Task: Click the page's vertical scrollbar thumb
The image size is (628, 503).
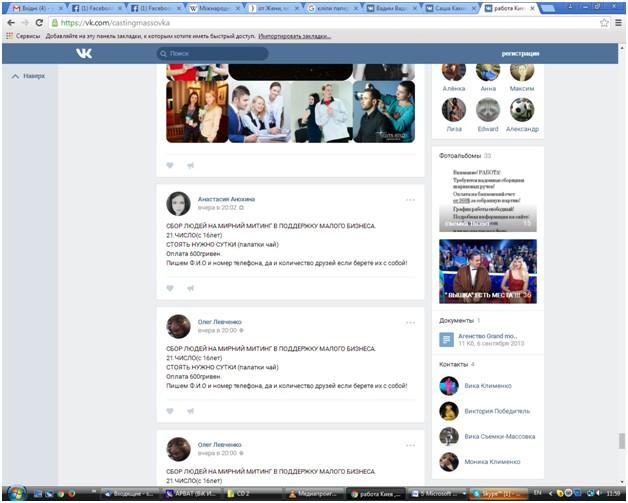Action: click(621, 441)
